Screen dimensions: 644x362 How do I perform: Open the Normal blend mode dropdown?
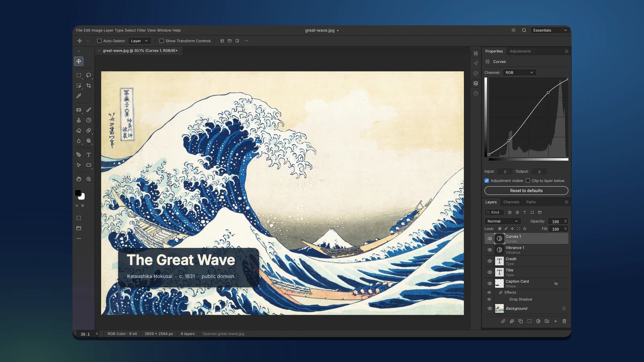503,221
